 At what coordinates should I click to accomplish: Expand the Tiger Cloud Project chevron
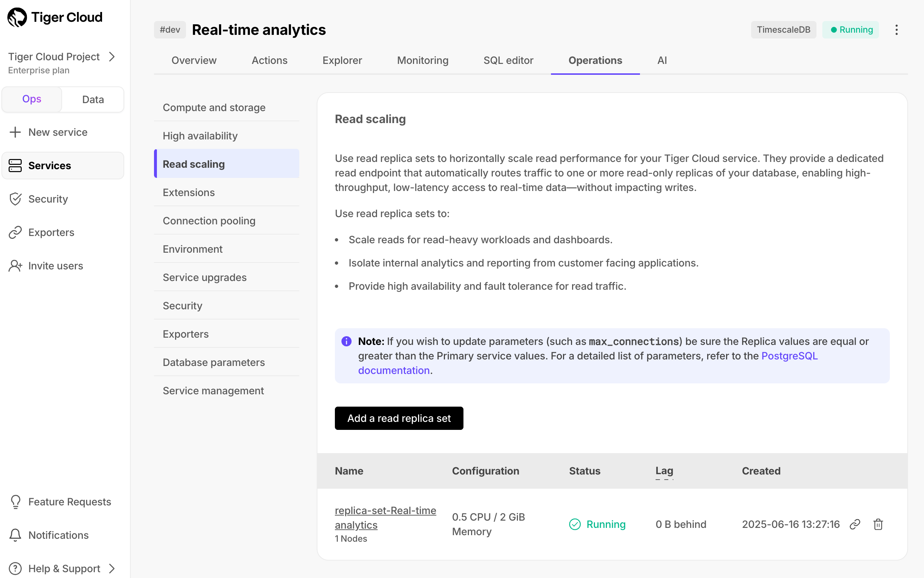coord(112,57)
